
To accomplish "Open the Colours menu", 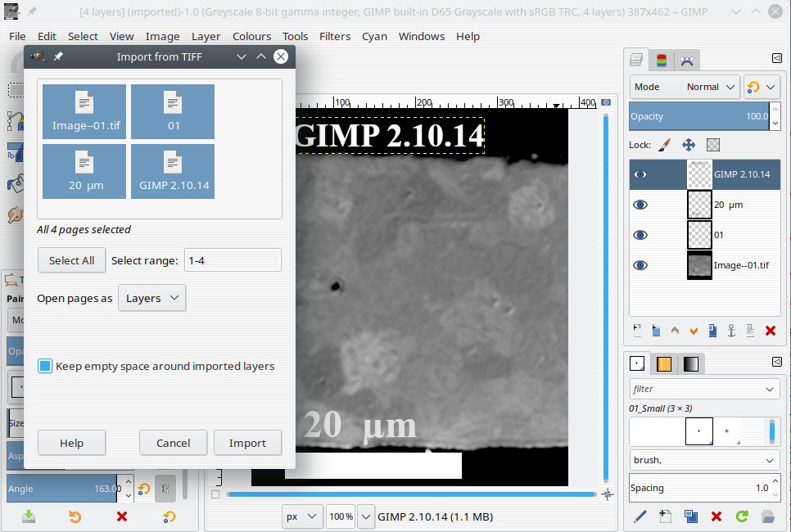I will pyautogui.click(x=251, y=36).
